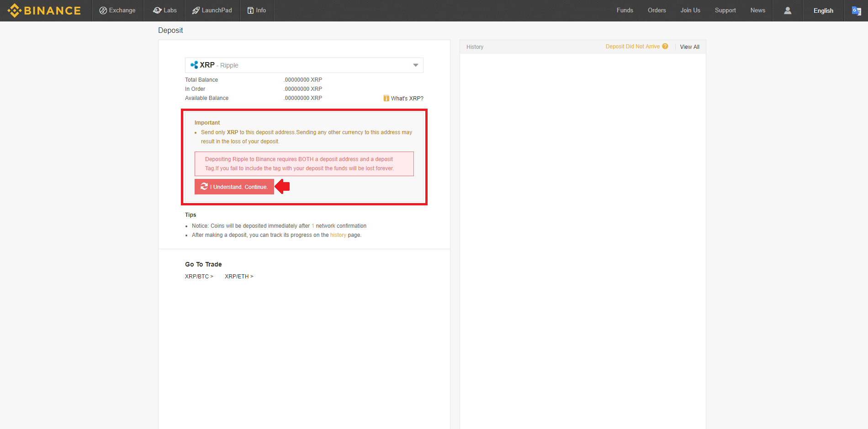The width and height of the screenshot is (868, 429).
Task: Open the Labs menu item
Action: pos(164,10)
